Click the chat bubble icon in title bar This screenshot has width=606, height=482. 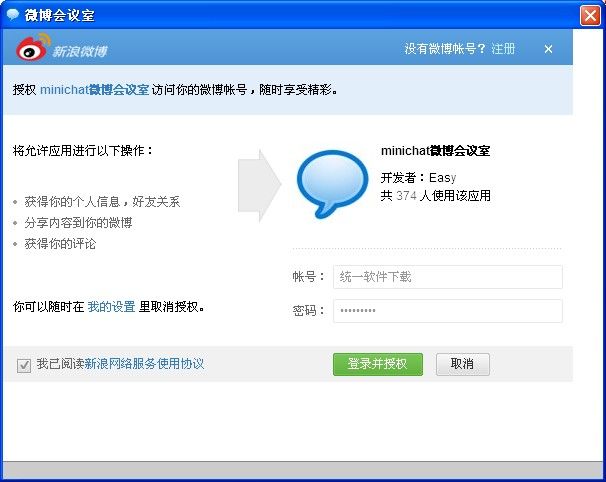[13, 15]
